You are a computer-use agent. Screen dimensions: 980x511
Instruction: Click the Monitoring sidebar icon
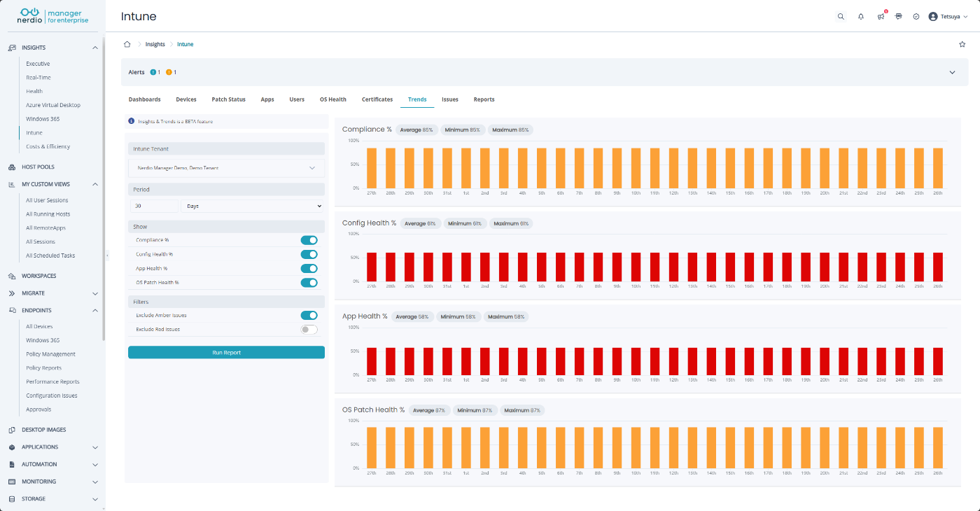(x=12, y=482)
